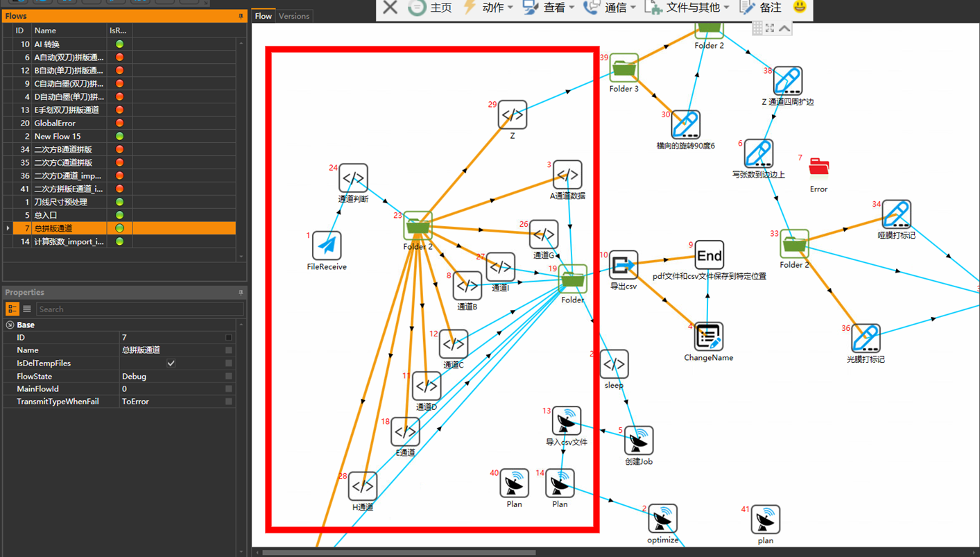980x557 pixels.
Task: Collapse the remote toolbar with up chevron
Action: (784, 28)
